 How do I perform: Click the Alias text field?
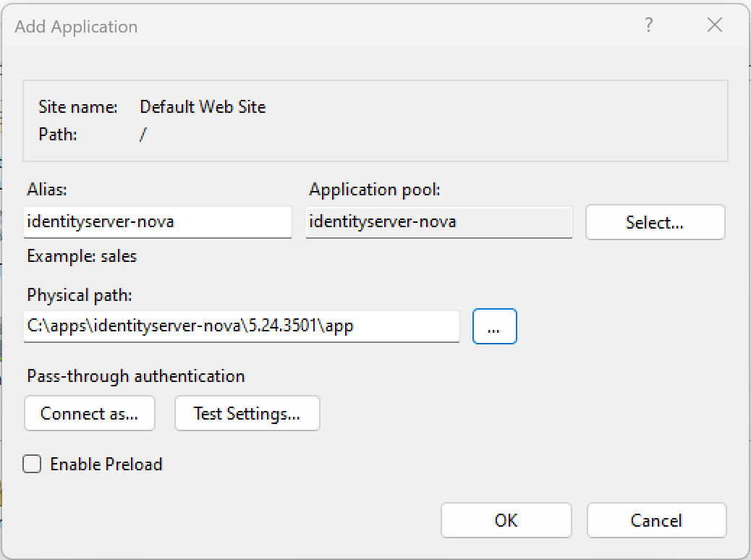pos(157,222)
